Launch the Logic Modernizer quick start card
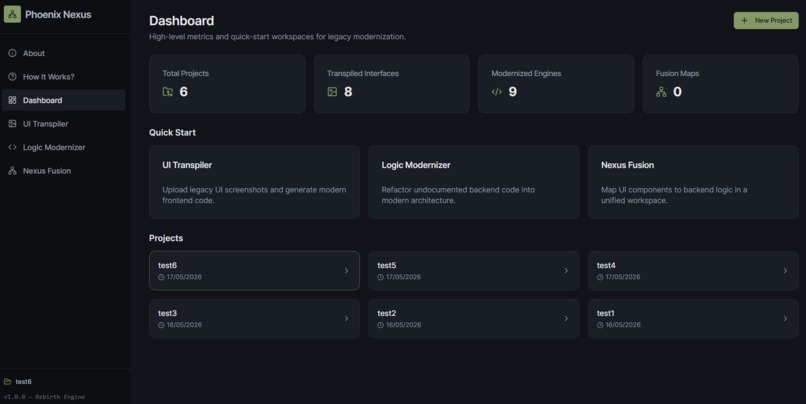 [x=473, y=182]
